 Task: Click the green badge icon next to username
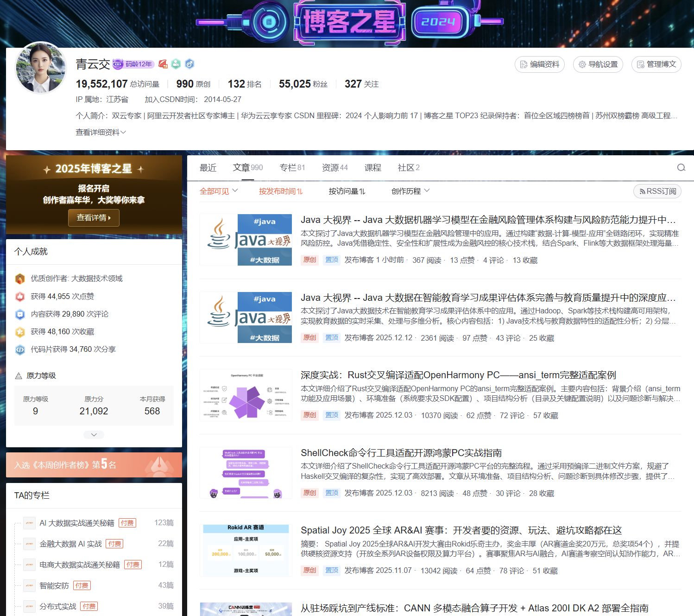click(x=176, y=64)
